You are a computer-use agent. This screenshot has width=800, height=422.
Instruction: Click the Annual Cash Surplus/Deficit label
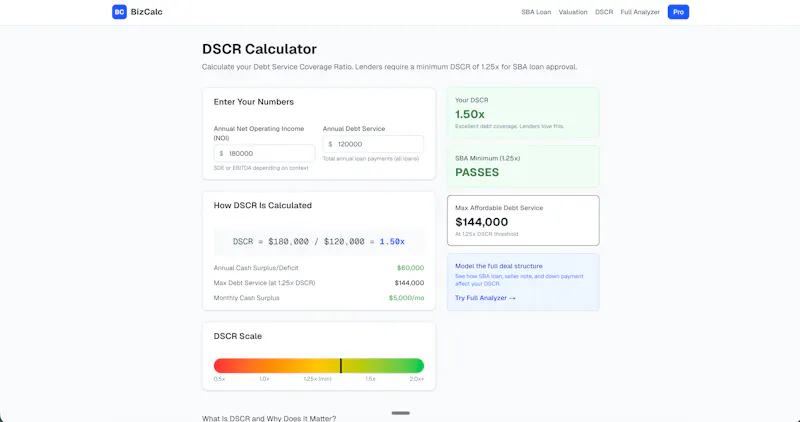256,268
